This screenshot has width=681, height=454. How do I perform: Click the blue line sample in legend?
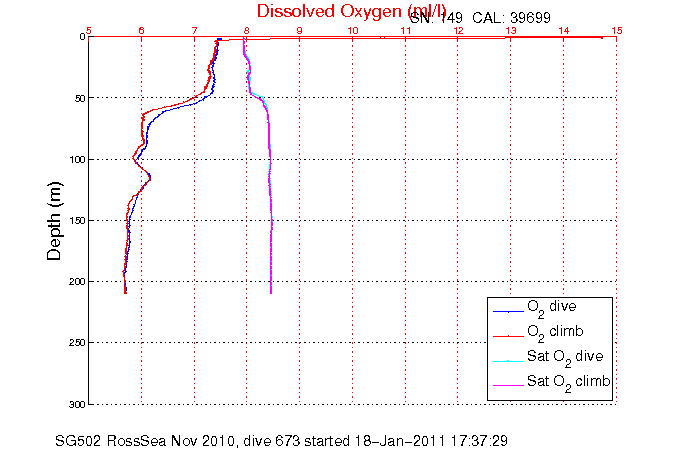point(509,311)
